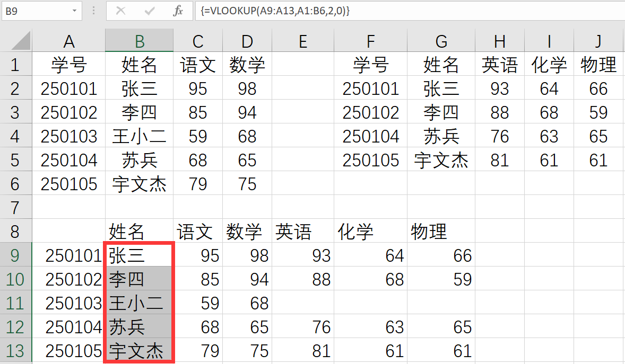Viewport: 625px width, 364px height.
Task: Click cell A13 with 250105
Action: (68, 350)
